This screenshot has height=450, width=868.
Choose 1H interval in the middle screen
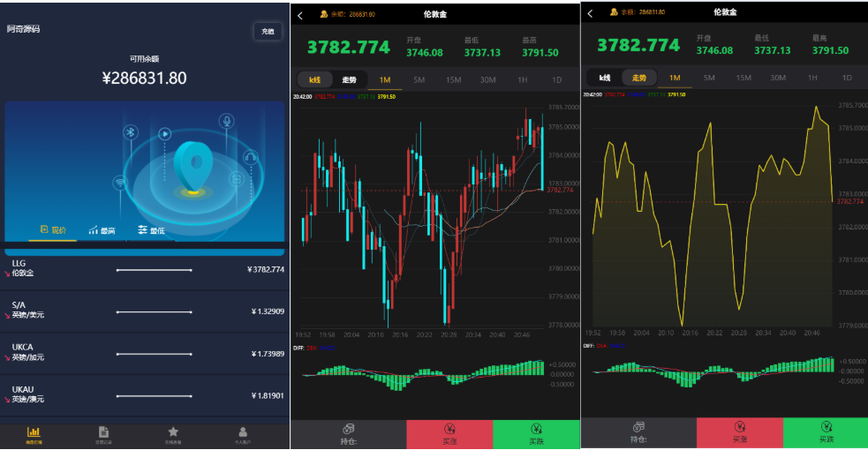[x=523, y=79]
